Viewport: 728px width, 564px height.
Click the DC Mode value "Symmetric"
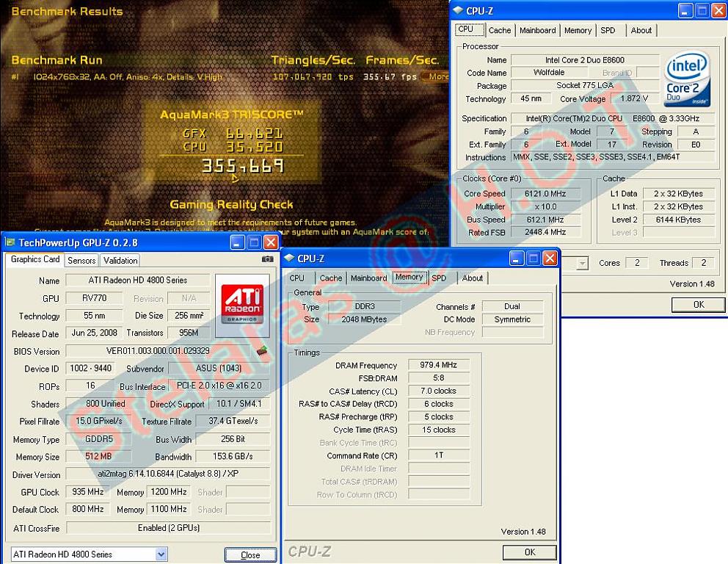click(512, 319)
